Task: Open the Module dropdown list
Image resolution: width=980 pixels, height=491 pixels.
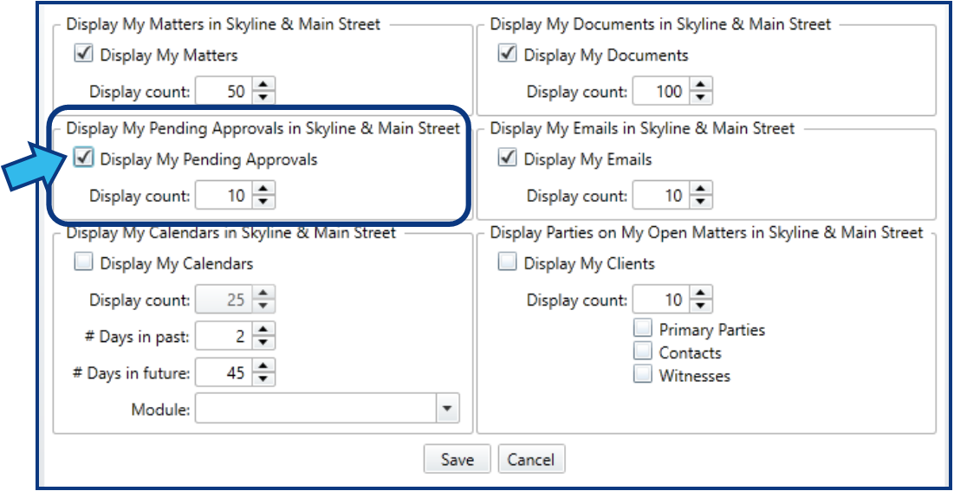Action: pos(447,409)
